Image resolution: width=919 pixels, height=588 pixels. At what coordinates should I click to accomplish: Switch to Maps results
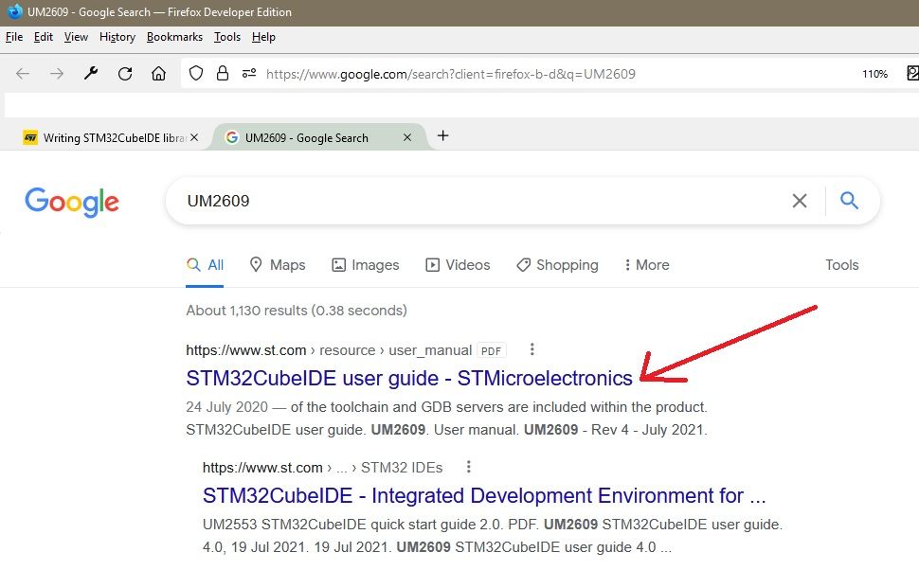(278, 265)
